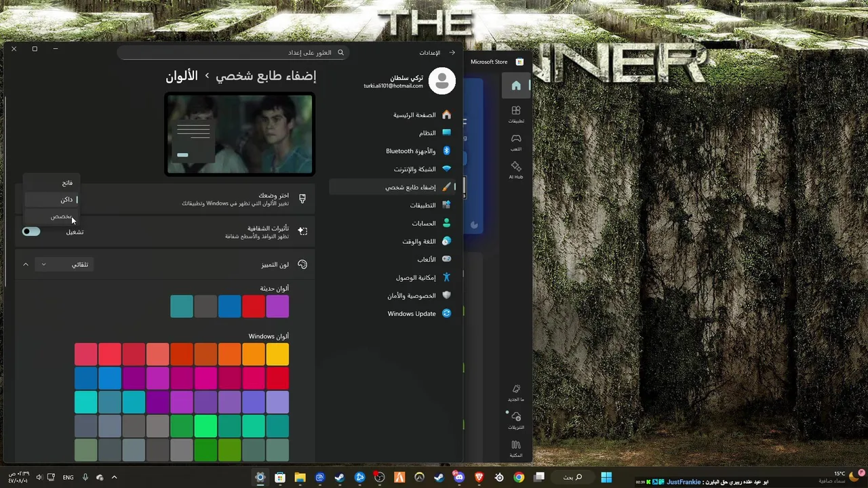Click Home icon in Microsoft Store

click(516, 85)
